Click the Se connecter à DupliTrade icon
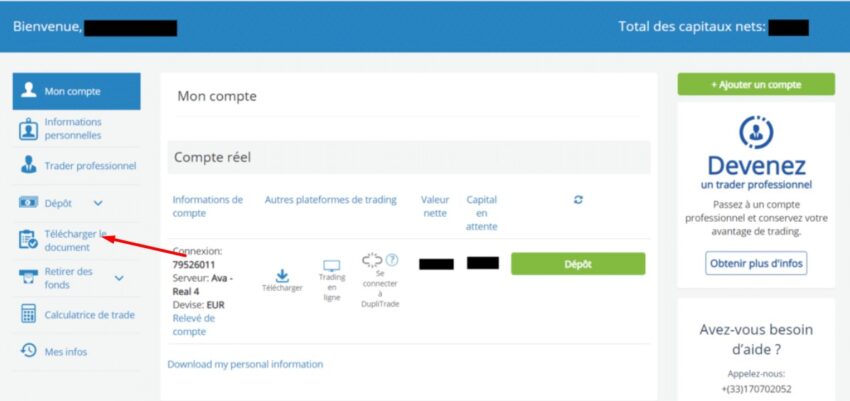The height and width of the screenshot is (401, 850). coord(372,261)
